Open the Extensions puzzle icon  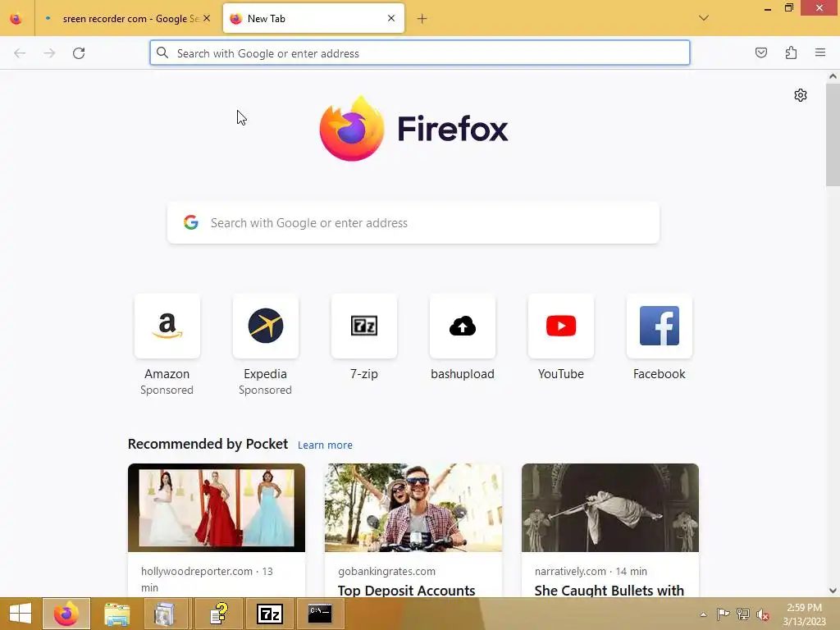point(791,52)
